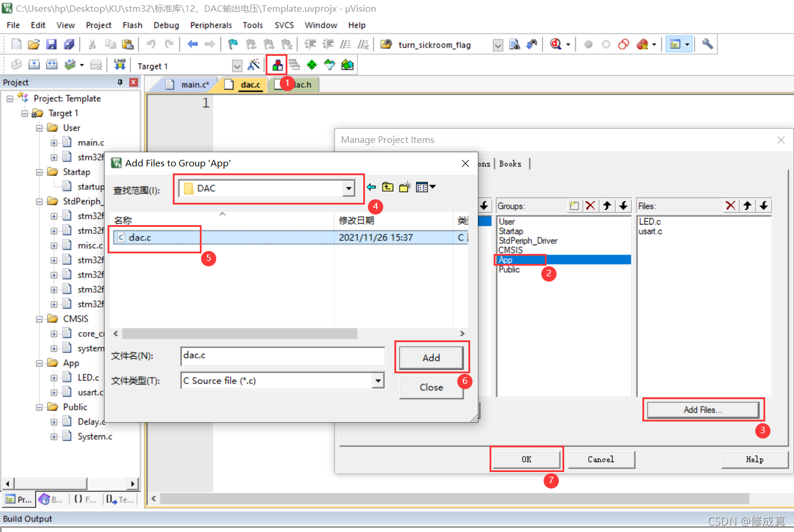Create a new file with toolbar icon

tap(16, 44)
